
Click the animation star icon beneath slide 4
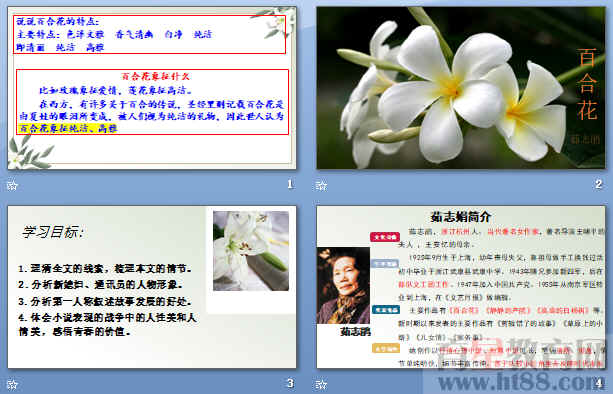click(x=321, y=384)
